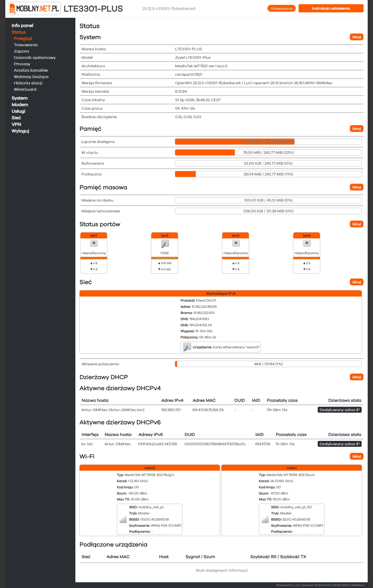Click the Brama address 10.162.223.100

coord(204,313)
